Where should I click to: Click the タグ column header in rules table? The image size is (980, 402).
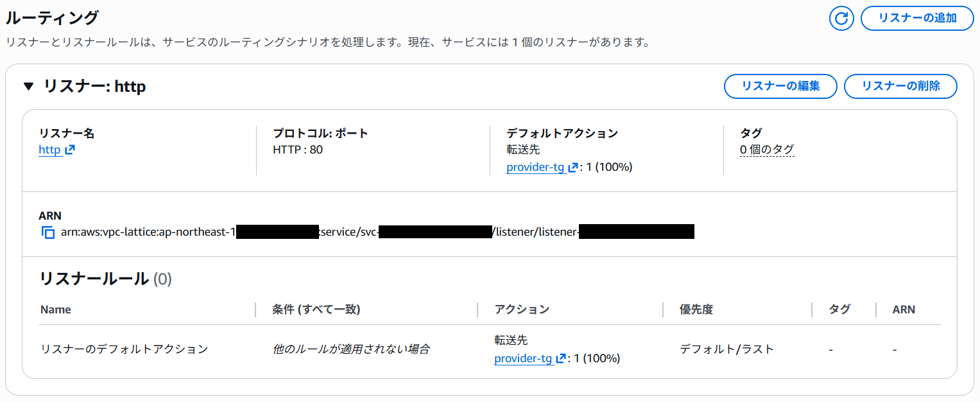[839, 310]
